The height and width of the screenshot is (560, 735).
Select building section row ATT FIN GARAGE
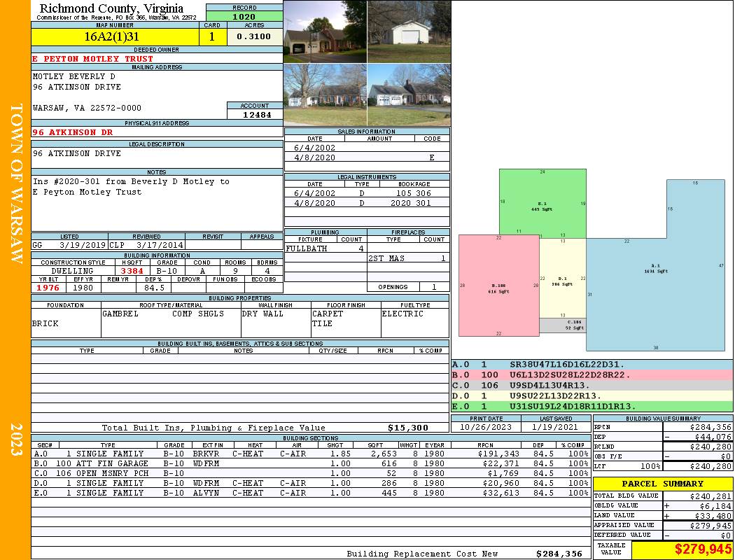[311, 463]
